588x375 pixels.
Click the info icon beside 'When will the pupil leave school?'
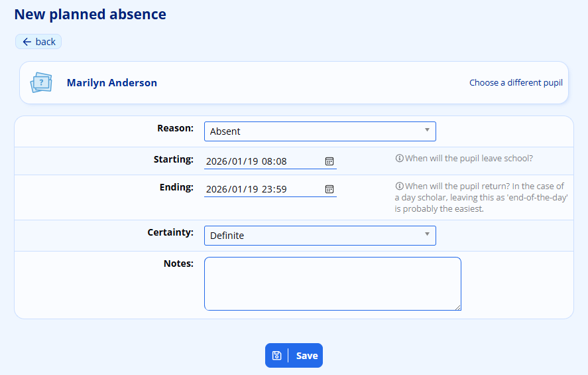399,159
